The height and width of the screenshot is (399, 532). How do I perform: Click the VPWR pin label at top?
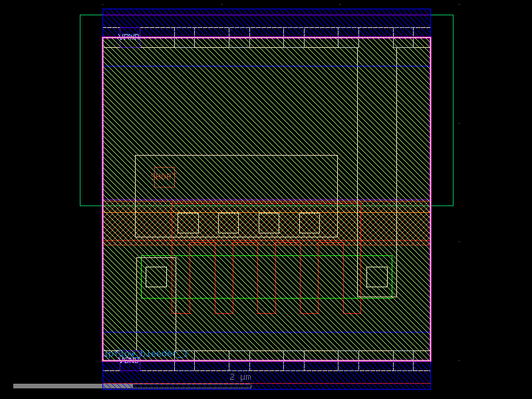pyautogui.click(x=130, y=36)
